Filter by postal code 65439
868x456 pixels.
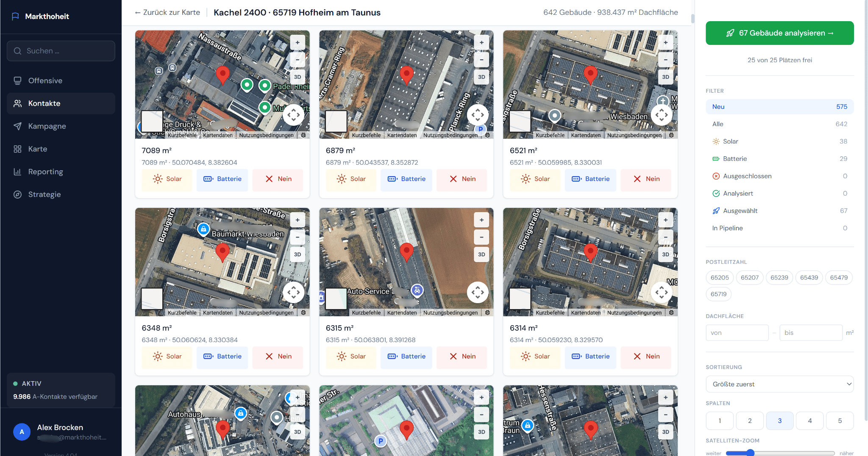pyautogui.click(x=809, y=278)
